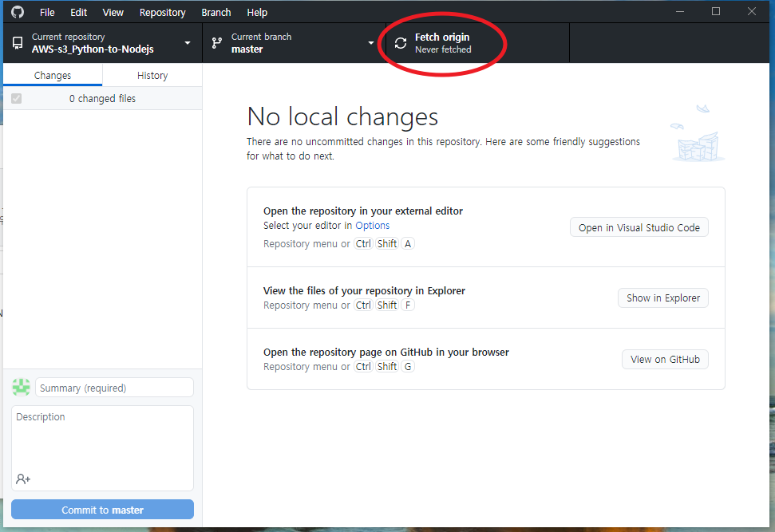Click the 'No local changes' heading
The image size is (775, 532).
pyautogui.click(x=342, y=116)
